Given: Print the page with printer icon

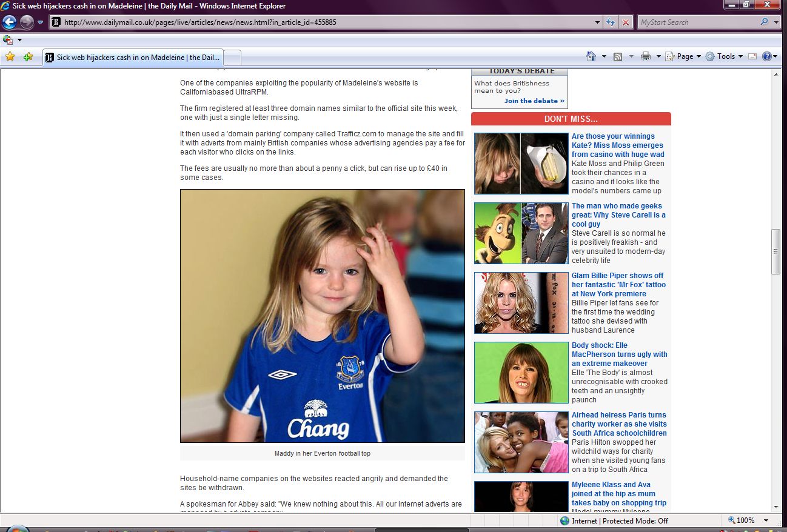Looking at the screenshot, I should [645, 56].
